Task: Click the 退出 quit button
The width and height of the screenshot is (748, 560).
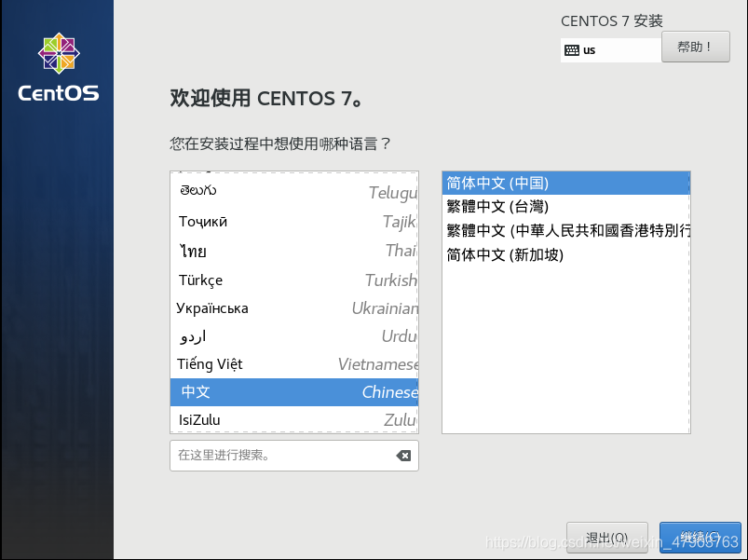Action: (x=606, y=538)
